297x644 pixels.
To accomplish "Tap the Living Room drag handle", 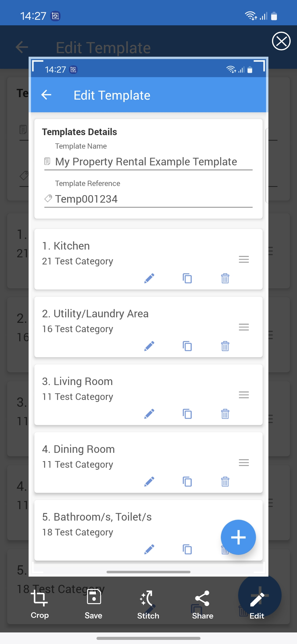I will [244, 395].
